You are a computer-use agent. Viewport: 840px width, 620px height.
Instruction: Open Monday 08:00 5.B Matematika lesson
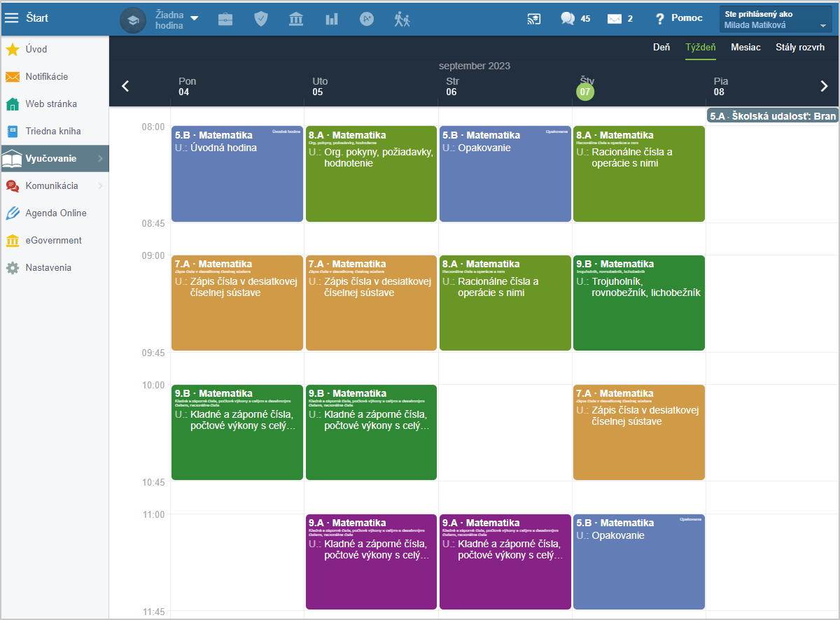click(x=237, y=174)
